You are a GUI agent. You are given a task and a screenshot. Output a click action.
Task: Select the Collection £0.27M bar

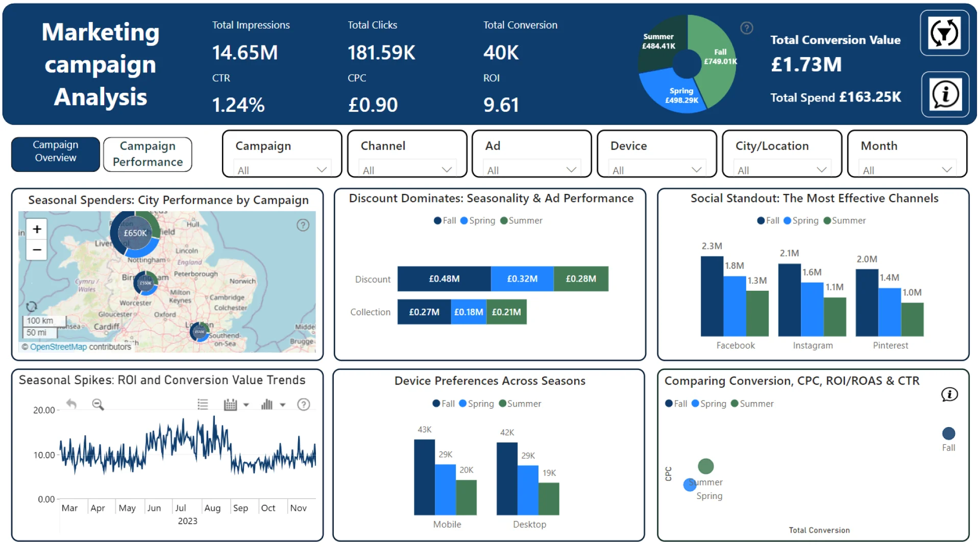click(x=424, y=312)
